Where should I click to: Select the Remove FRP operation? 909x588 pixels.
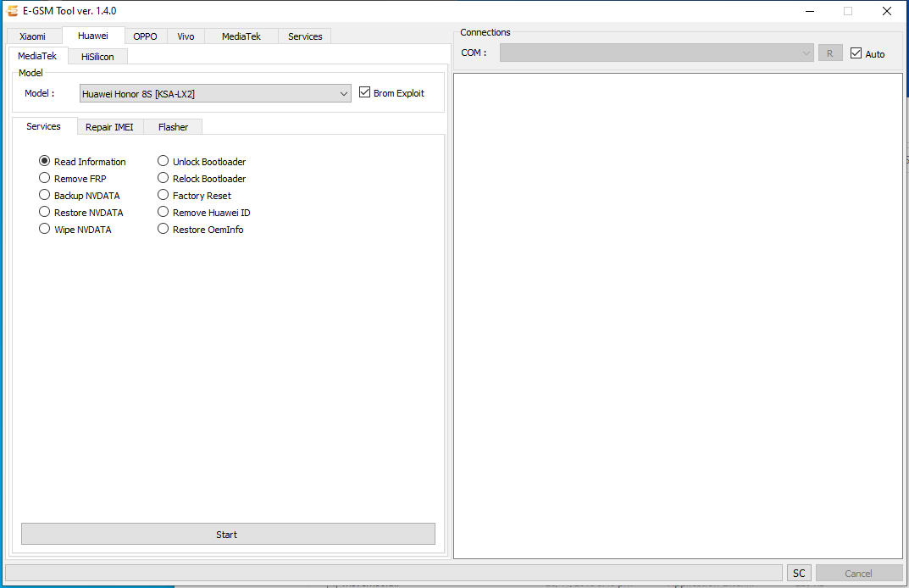tap(44, 178)
